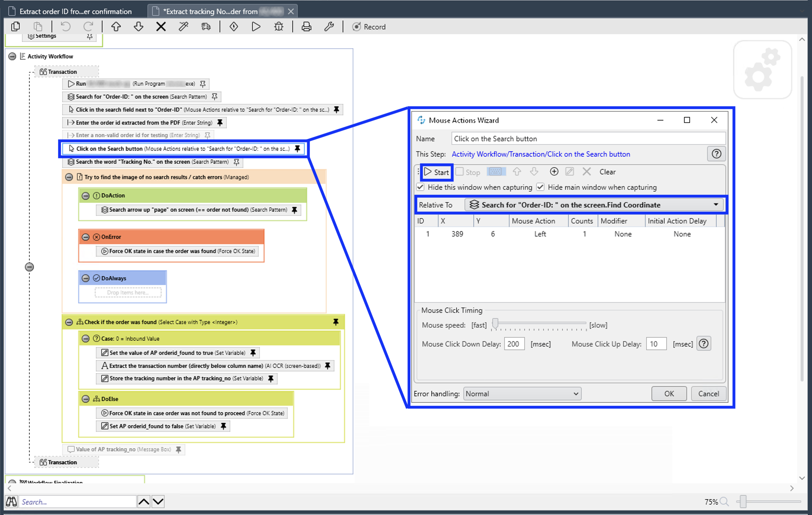Open the 'Relative To' dropdown
Image resolution: width=812 pixels, height=515 pixels.
(716, 205)
